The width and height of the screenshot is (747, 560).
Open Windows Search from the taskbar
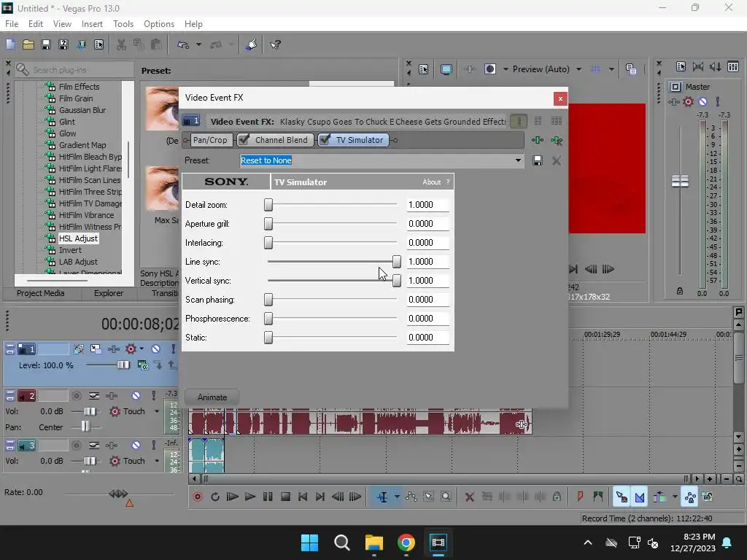tap(341, 542)
